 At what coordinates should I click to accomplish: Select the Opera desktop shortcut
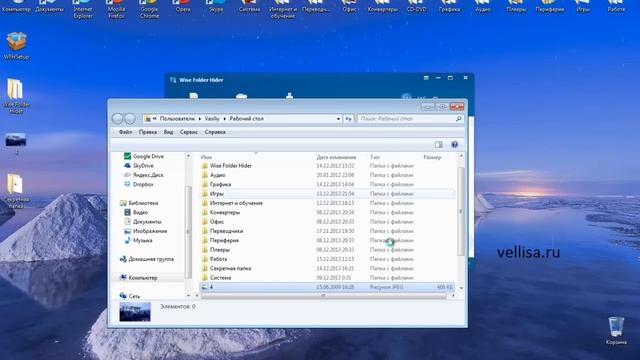[x=183, y=7]
